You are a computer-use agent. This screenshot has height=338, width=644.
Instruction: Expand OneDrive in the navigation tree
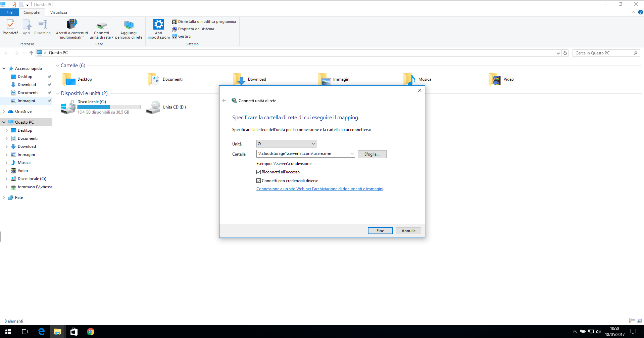coord(4,112)
